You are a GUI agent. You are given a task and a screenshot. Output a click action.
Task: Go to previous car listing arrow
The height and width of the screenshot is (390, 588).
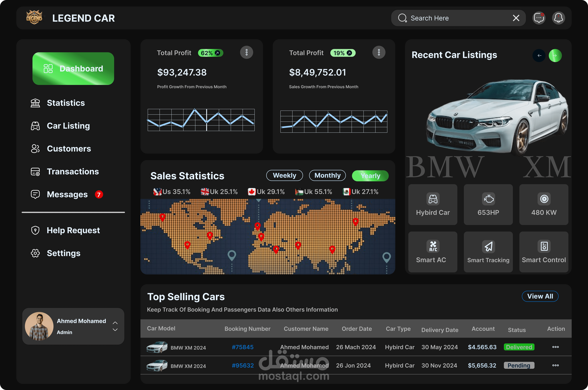click(x=539, y=55)
